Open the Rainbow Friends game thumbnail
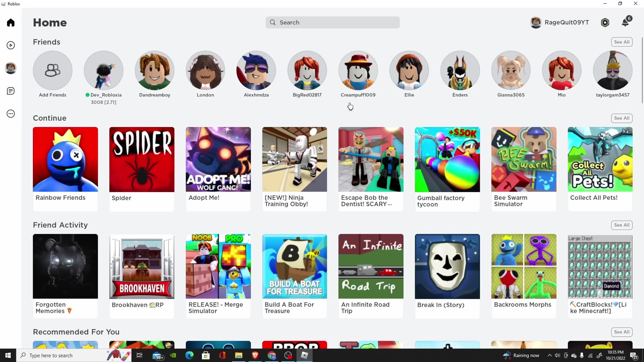This screenshot has height=362, width=644. coord(65,159)
